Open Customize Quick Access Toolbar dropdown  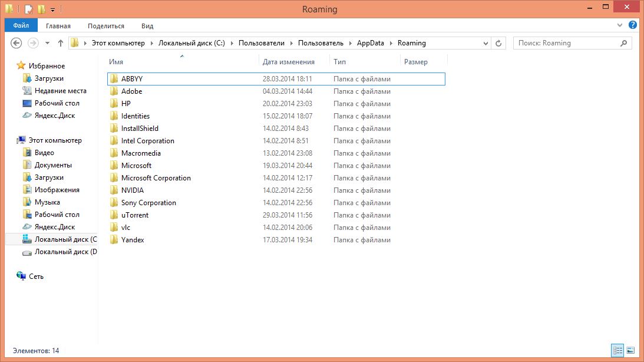point(53,9)
